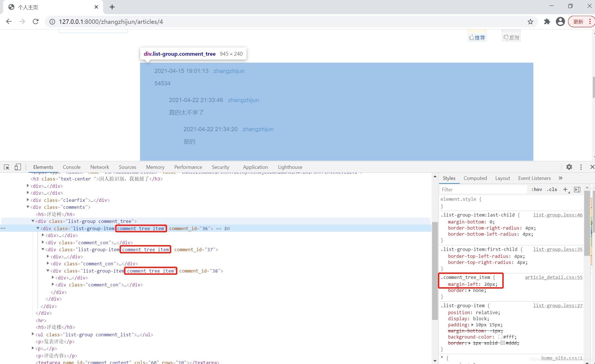
Task: Toggle the computed styles sidebar icon
Action: point(577,189)
